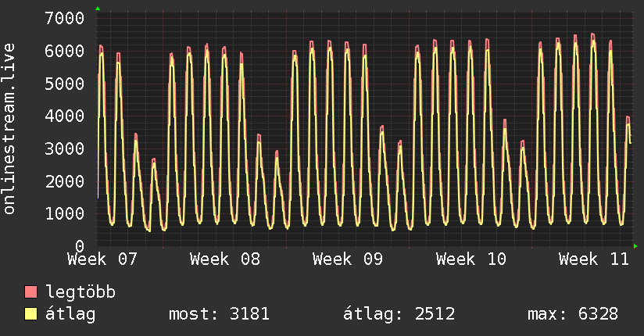The height and width of the screenshot is (336, 644).
Task: Click the green arrow at x-axis end
Action: pyautogui.click(x=635, y=246)
